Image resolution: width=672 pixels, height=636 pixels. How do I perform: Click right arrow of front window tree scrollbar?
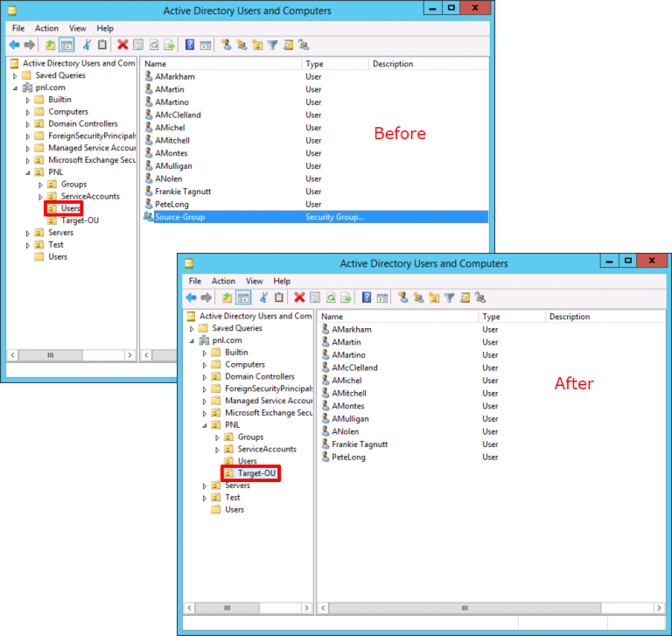pyautogui.click(x=306, y=608)
